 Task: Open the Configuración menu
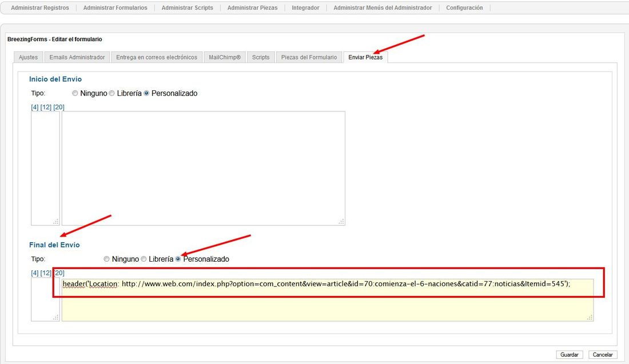464,7
